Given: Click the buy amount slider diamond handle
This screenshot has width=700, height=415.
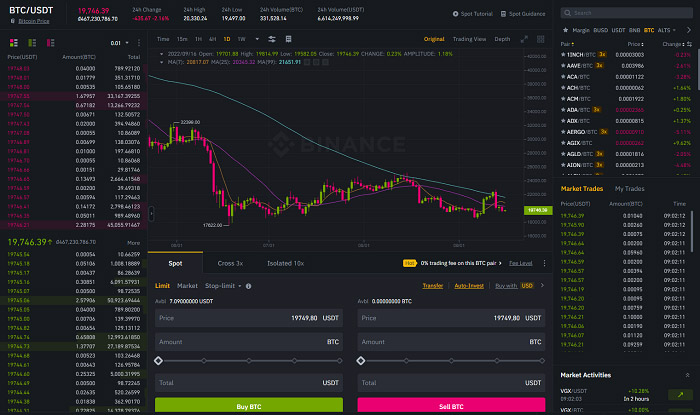Looking at the screenshot, I should tap(158, 361).
